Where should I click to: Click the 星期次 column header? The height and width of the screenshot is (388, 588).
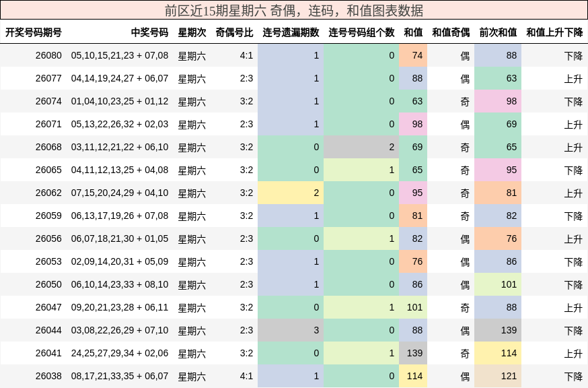click(192, 32)
